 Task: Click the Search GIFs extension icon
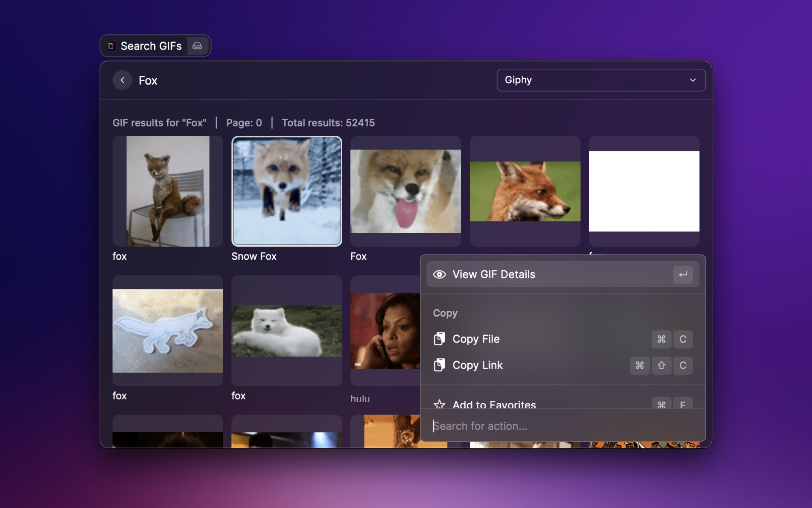click(x=111, y=46)
